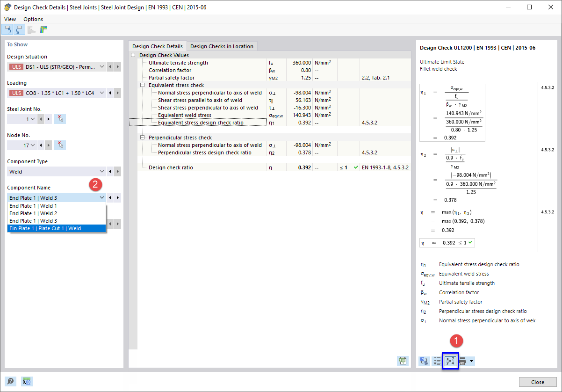Screen dimensions: 562x392
Task: Click the 140.943 equivalent weld stress value
Action: pos(302,115)
